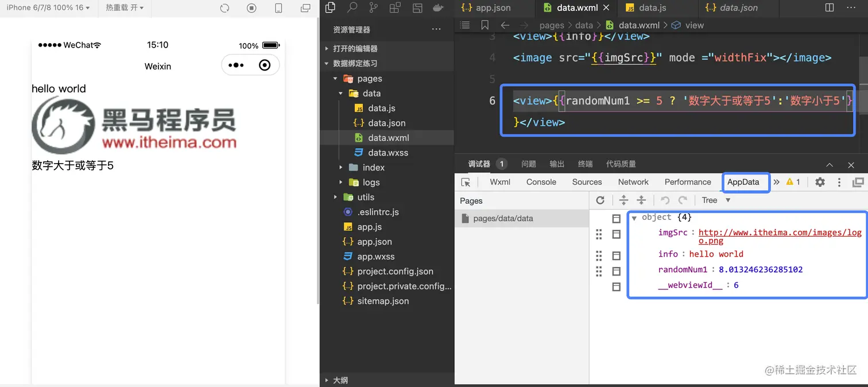The image size is (868, 387).
Task: Click the redo arrow in the AppData toolbar
Action: [683, 200]
